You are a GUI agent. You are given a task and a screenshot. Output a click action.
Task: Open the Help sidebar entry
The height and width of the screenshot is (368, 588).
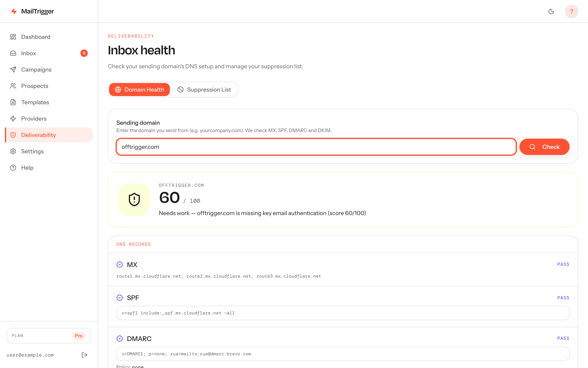(x=49, y=168)
